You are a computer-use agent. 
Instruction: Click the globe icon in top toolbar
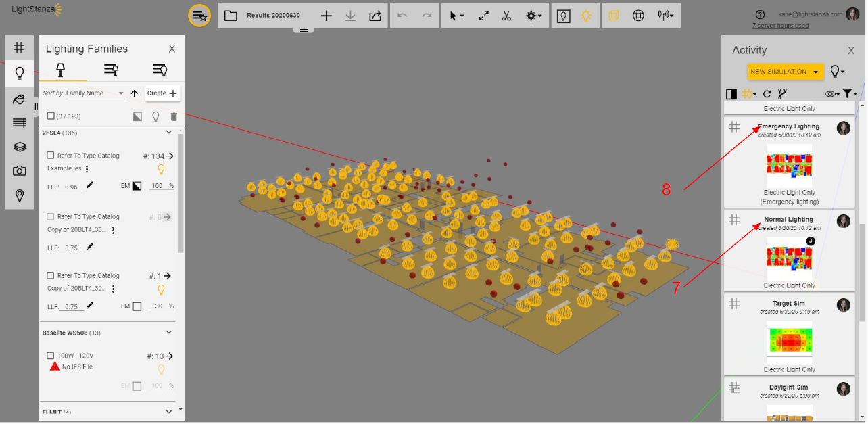pos(638,16)
